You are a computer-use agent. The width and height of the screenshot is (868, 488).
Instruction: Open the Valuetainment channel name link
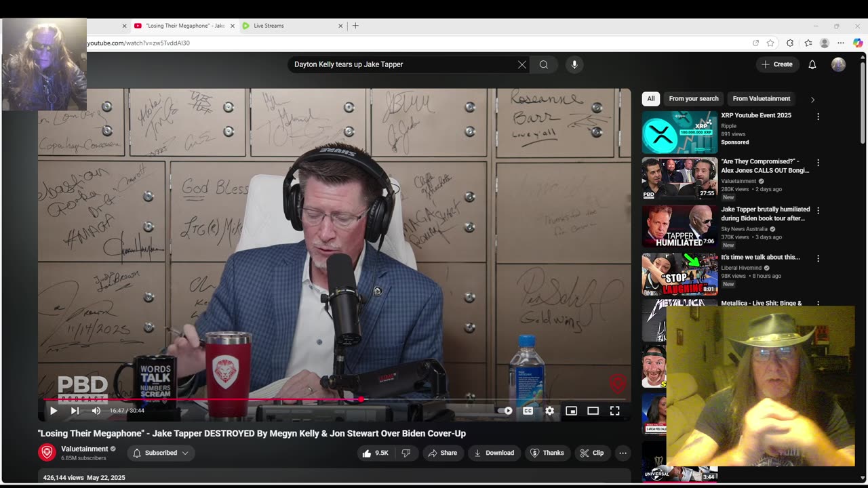point(85,449)
